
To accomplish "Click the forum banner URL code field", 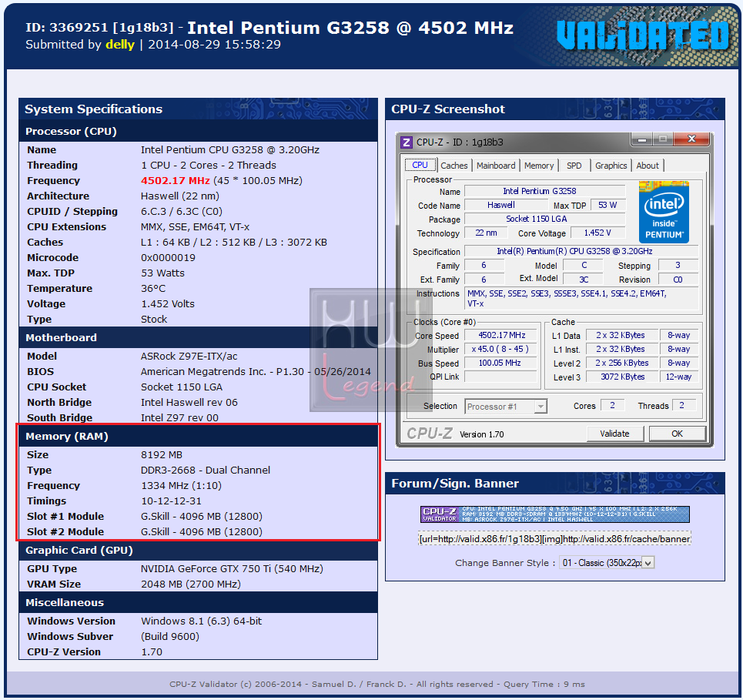I will point(554,539).
